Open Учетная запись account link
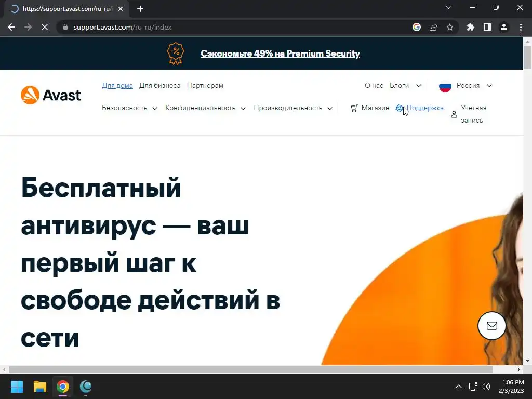The image size is (532, 399). point(474,114)
